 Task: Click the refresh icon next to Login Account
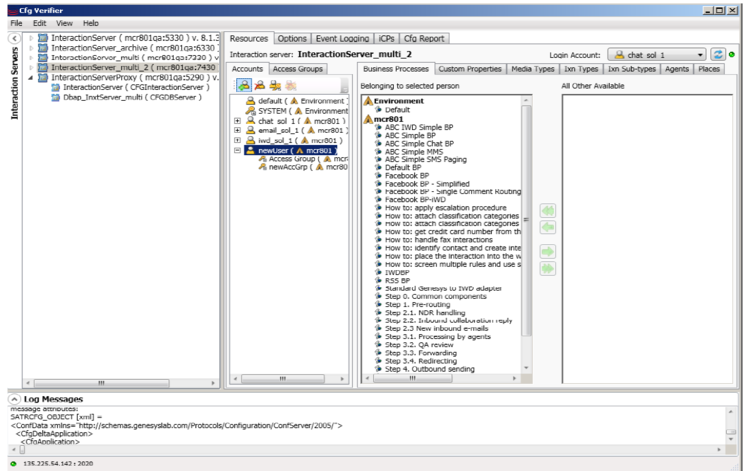click(x=717, y=55)
